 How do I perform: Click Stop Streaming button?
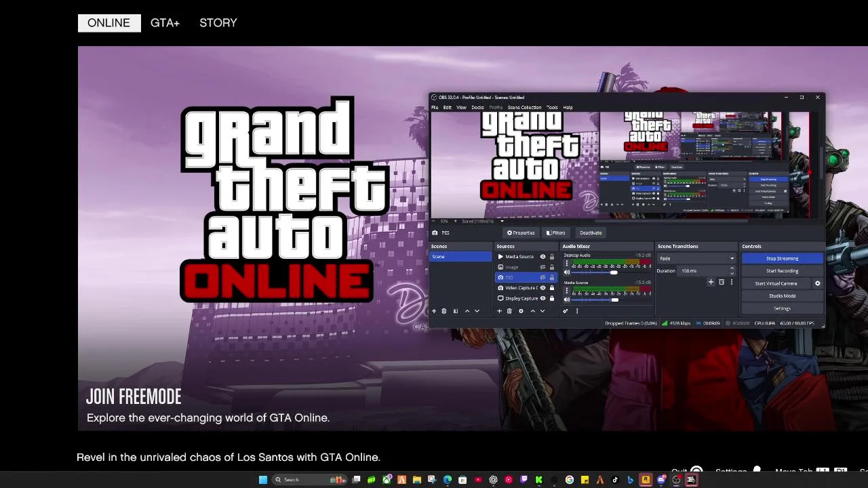pos(782,258)
